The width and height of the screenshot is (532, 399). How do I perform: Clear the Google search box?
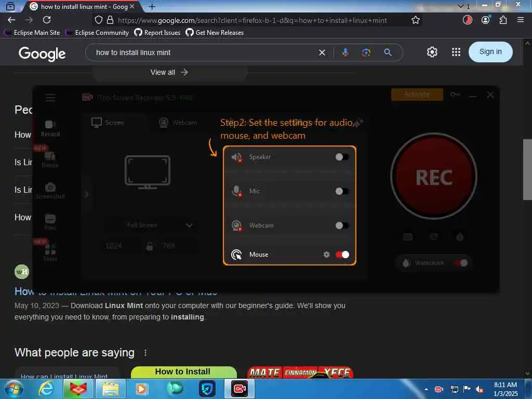point(322,52)
